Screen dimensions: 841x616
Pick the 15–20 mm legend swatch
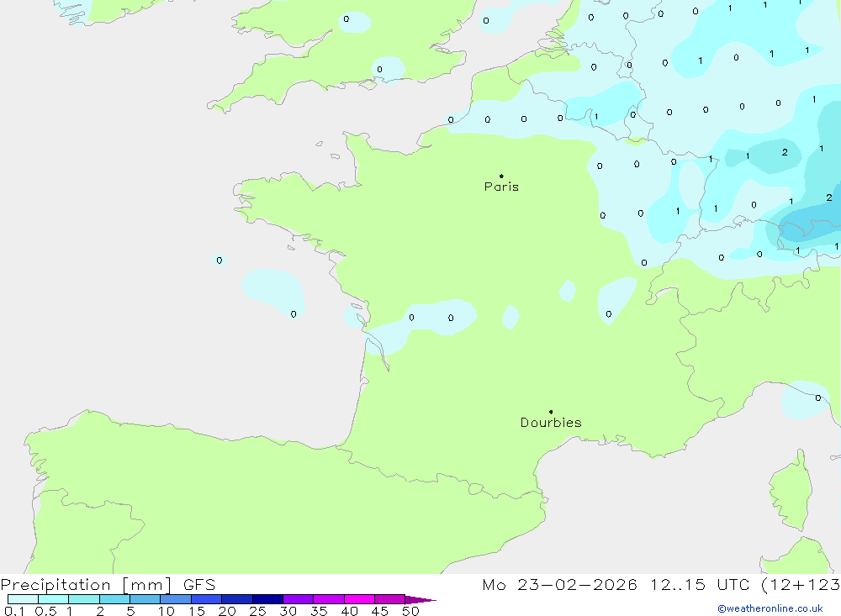click(207, 599)
